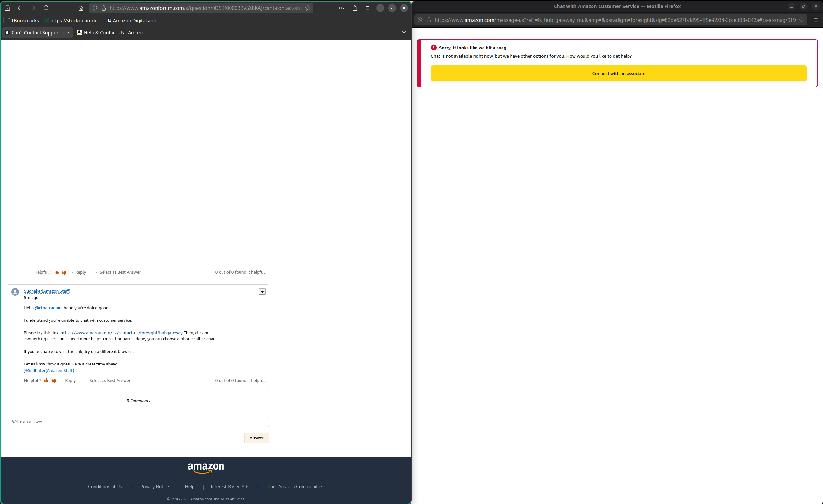The image size is (823, 504).
Task: Expand the Sudhaker comment action dropdown
Action: tap(262, 292)
